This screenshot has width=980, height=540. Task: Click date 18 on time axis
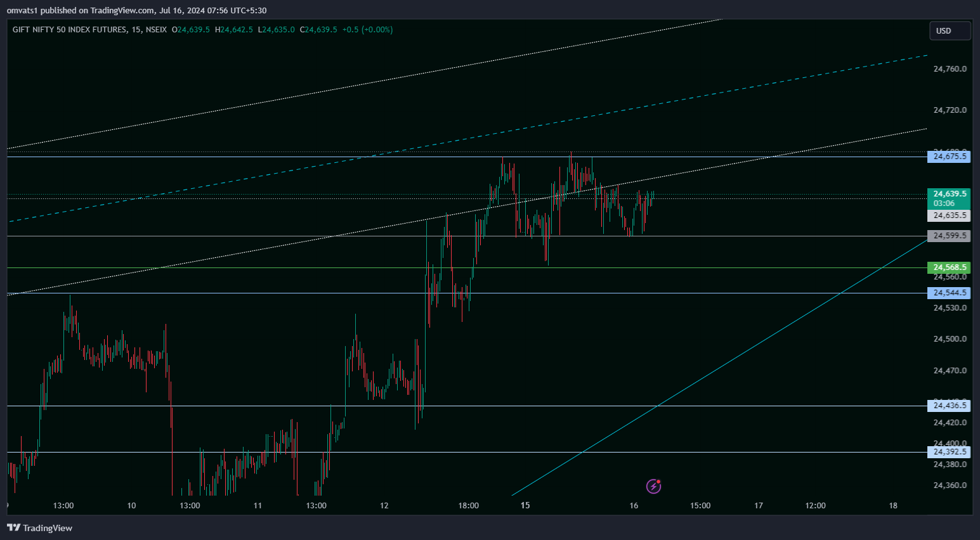[893, 506]
